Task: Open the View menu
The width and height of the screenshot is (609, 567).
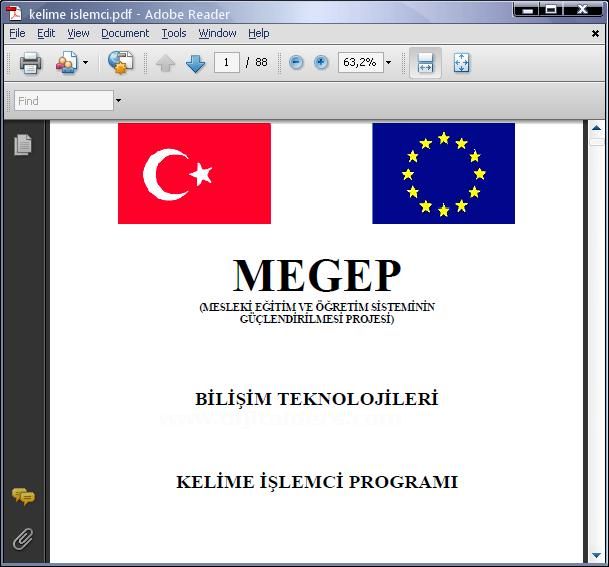Action: click(78, 33)
